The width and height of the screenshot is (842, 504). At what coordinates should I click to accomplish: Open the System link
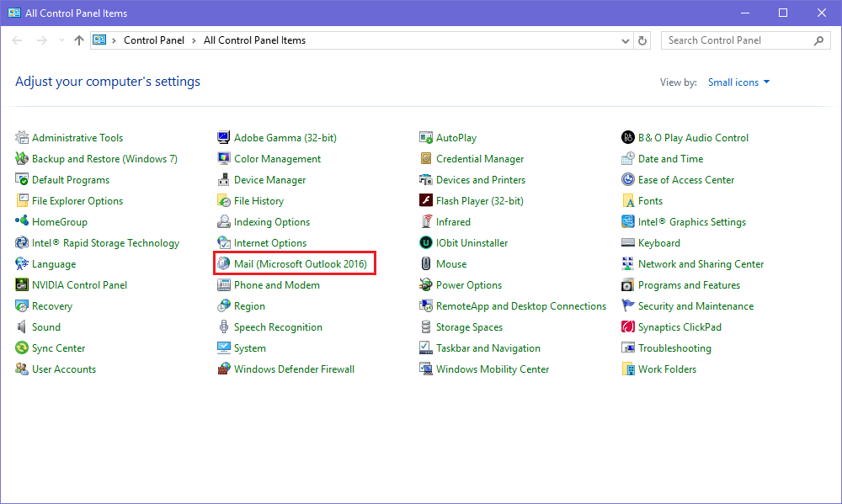tap(250, 347)
